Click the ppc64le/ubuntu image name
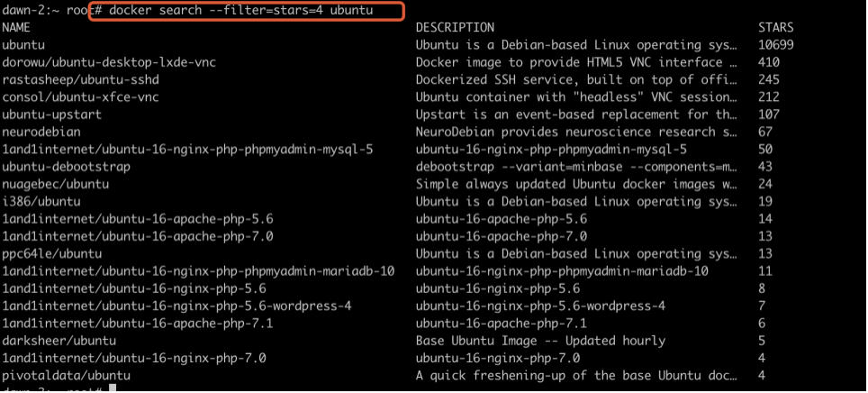This screenshot has height=393, width=868. coord(51,253)
